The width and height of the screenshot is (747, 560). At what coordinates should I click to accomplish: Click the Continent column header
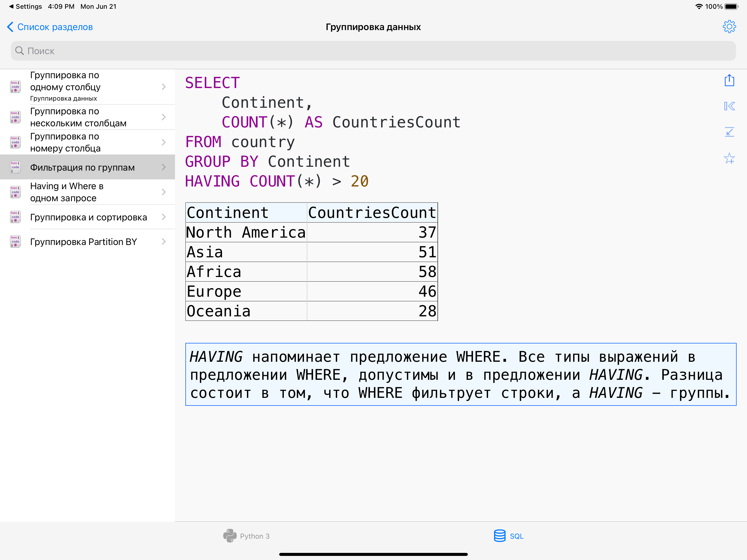[246, 213]
